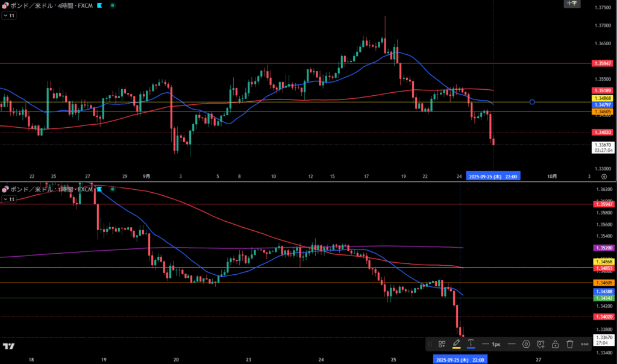Click the cyan flag in the 4-hour chart title
Image resolution: width=617 pixels, height=364 pixels.
pyautogui.click(x=99, y=5)
